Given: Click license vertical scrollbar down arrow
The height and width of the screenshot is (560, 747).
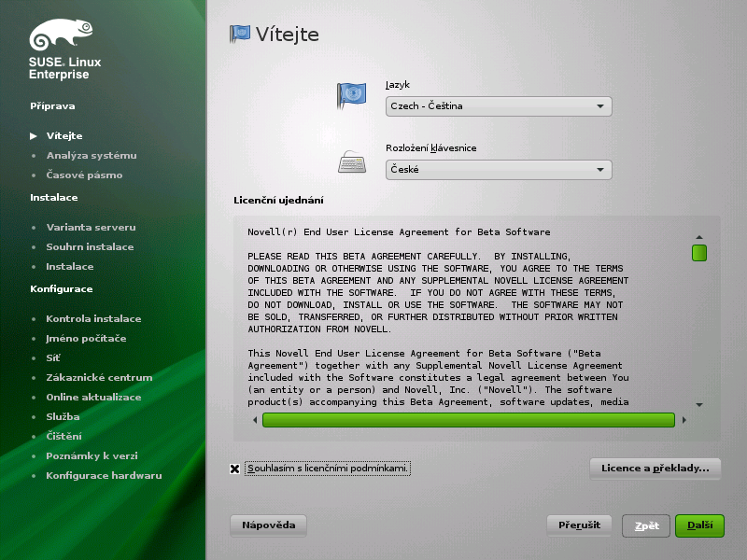Looking at the screenshot, I should (699, 405).
